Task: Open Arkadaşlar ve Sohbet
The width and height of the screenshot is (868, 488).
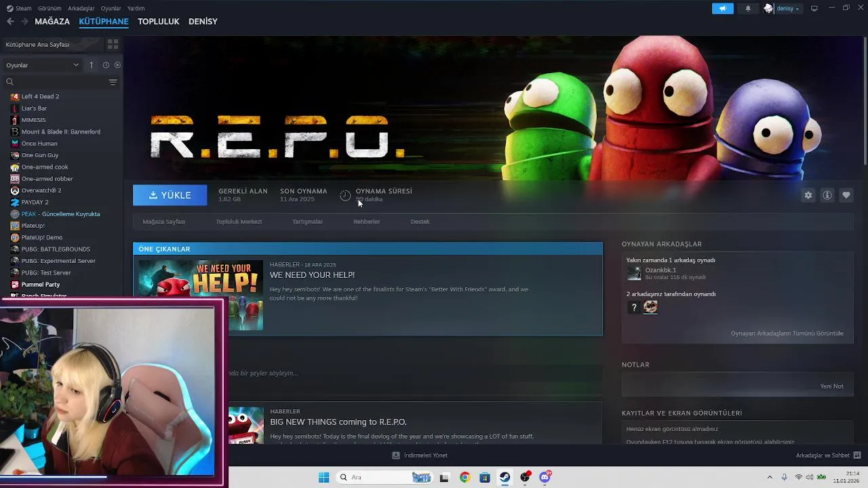Action: click(828, 455)
